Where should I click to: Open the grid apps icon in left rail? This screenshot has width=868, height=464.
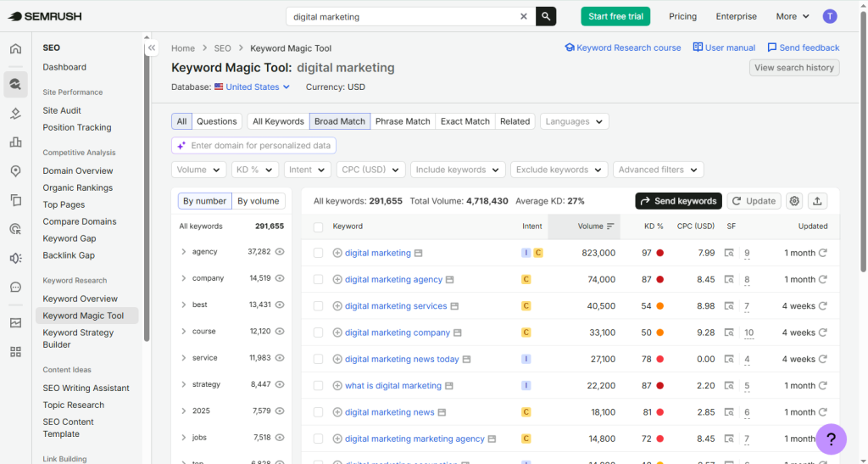(15, 351)
